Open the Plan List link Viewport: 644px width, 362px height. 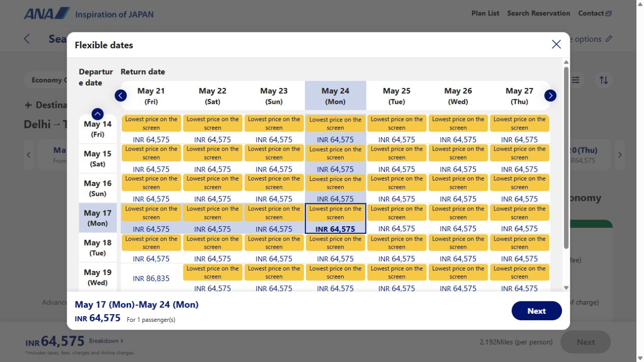[x=485, y=13]
